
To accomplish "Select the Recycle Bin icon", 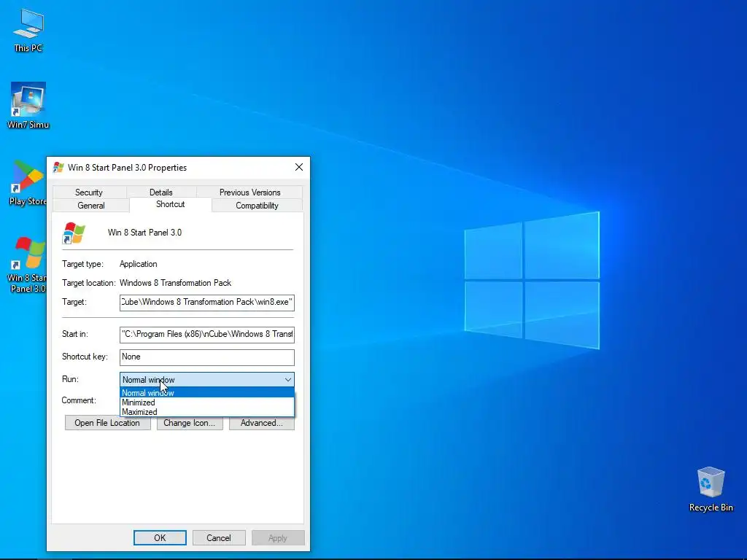I will click(x=711, y=489).
